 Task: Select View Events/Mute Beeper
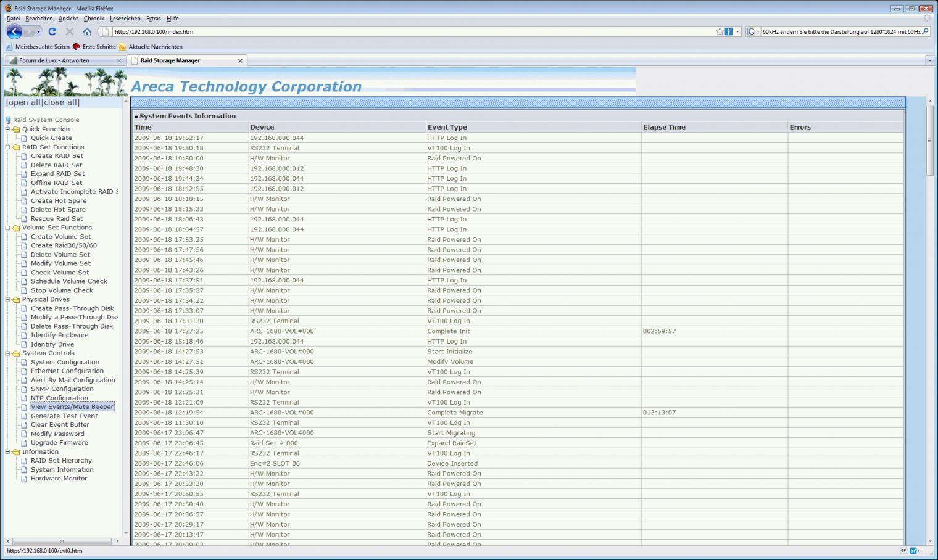click(x=72, y=406)
